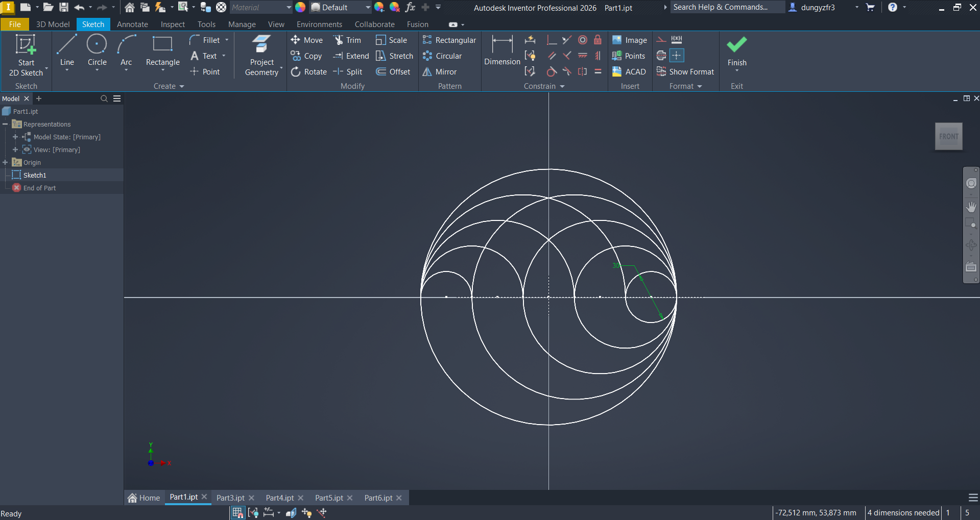The width and height of the screenshot is (980, 520).
Task: Open the Part3.ipt document tab
Action: 230,498
